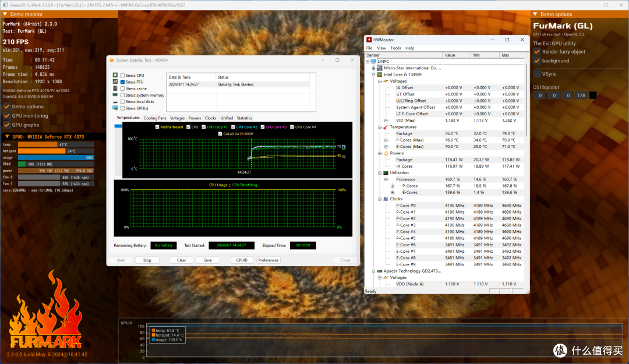This screenshot has width=629, height=364.
Task: Collapse the Intel Core i5 13490F node
Action: pos(373,75)
